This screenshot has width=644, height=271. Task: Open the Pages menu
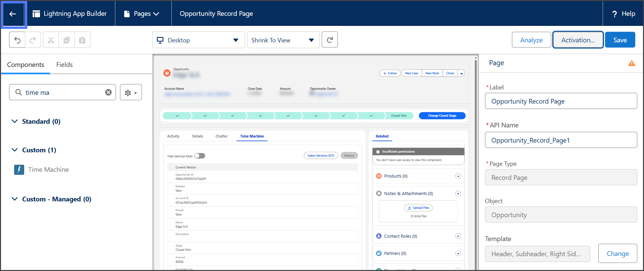coord(142,14)
